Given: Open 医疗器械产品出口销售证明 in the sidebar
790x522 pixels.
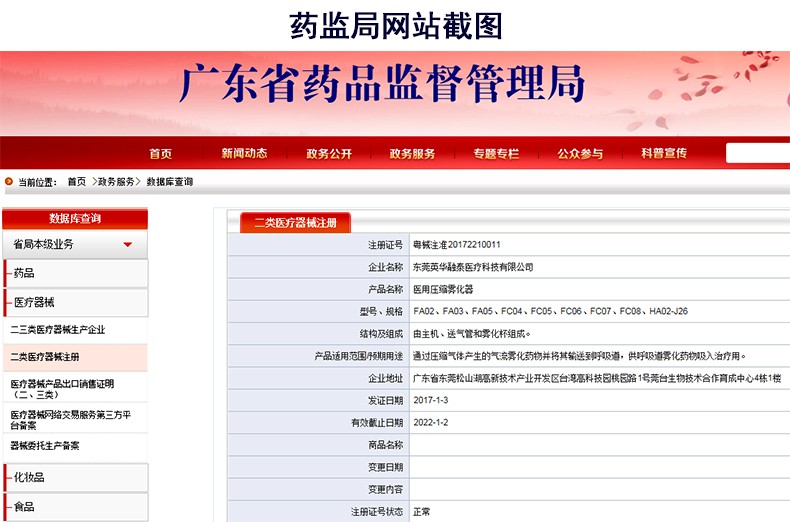Looking at the screenshot, I should [x=62, y=389].
